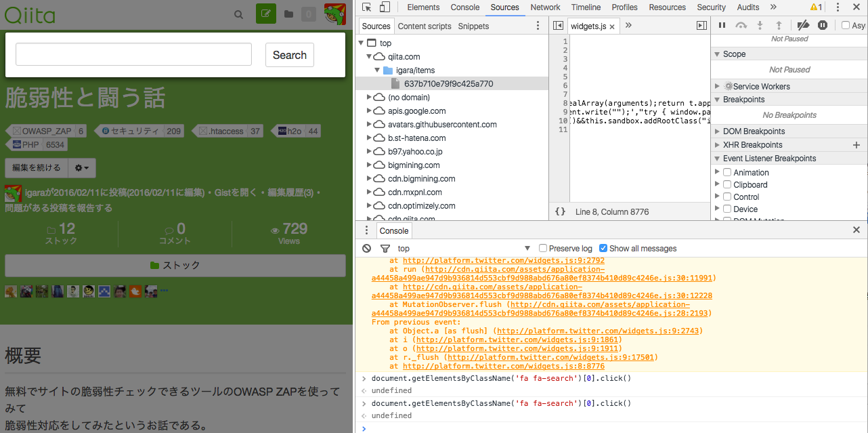Step into next function call
The width and height of the screenshot is (868, 433).
(760, 25)
